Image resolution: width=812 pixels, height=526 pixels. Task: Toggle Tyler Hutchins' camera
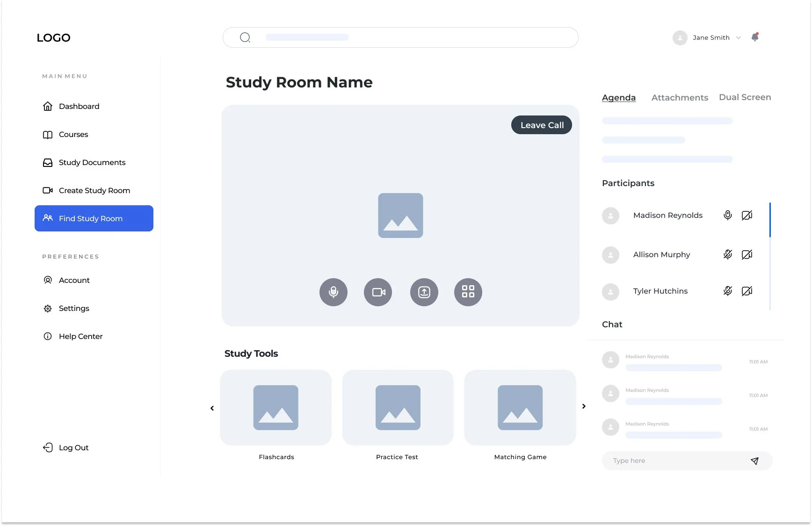[747, 291]
